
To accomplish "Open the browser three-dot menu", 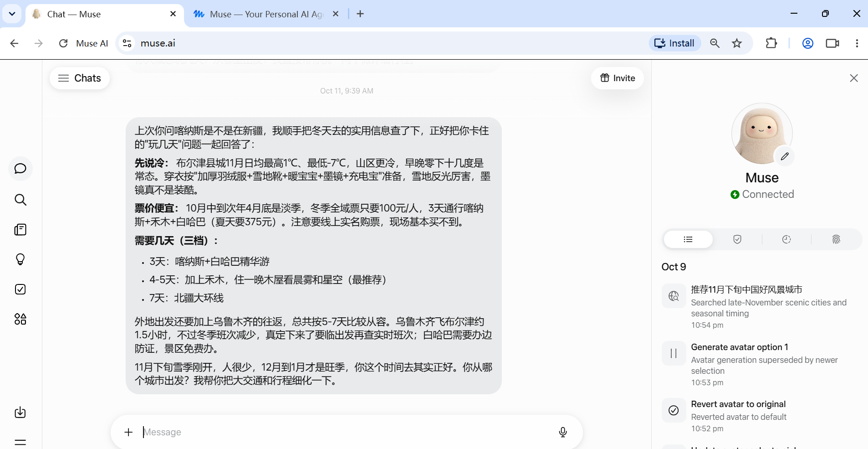I will coord(857,43).
